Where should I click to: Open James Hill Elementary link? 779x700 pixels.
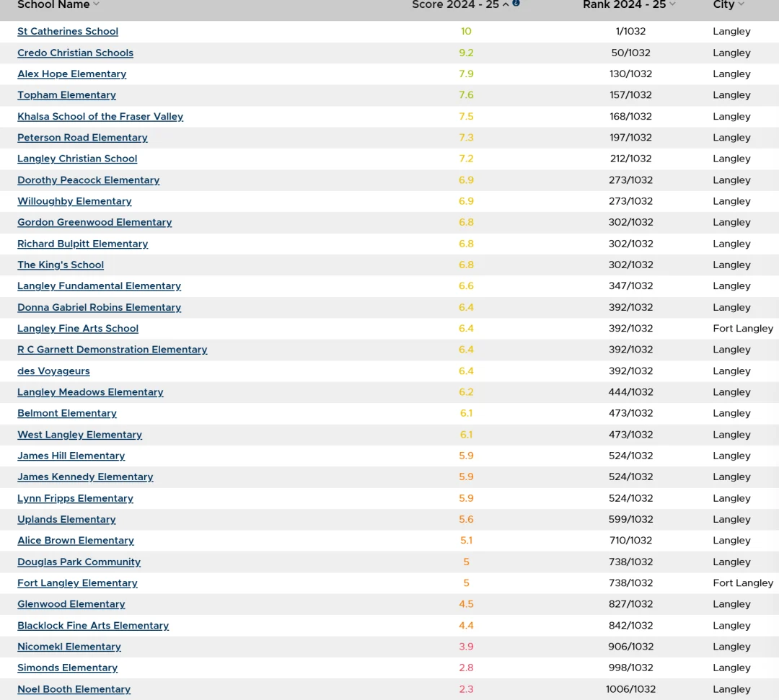pos(71,456)
